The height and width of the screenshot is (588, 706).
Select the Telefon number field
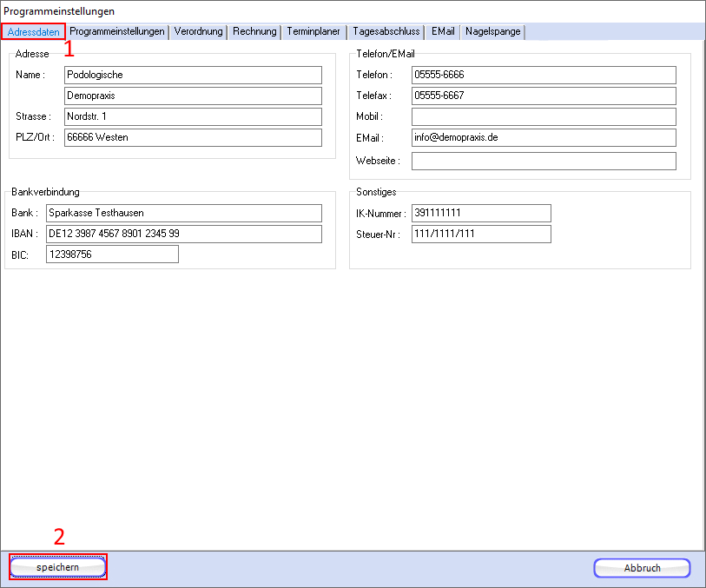(x=543, y=75)
